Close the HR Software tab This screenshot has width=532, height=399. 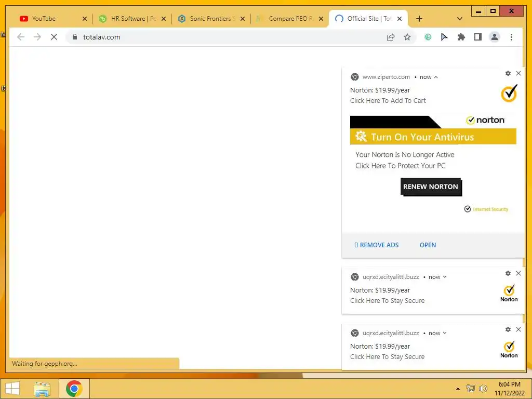[164, 19]
